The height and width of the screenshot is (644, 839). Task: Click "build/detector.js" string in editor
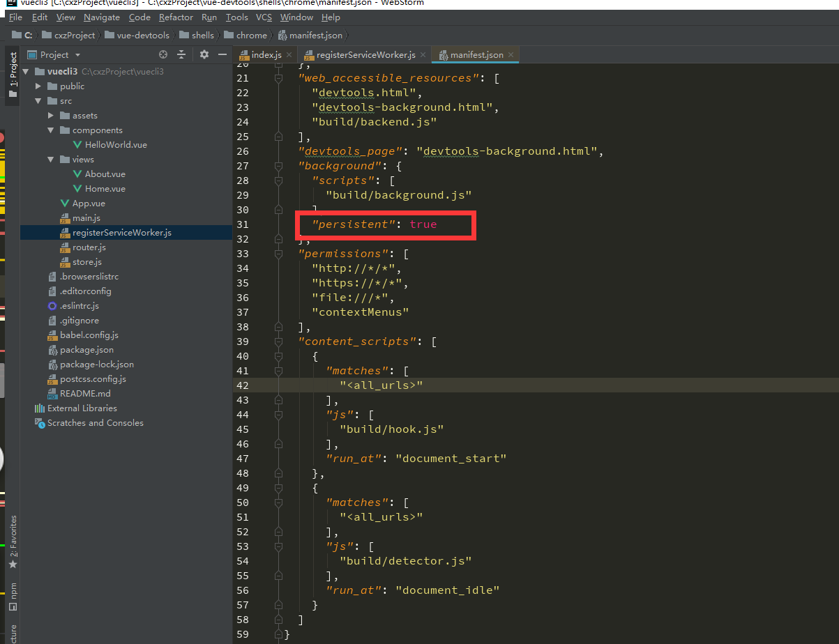pyautogui.click(x=406, y=561)
